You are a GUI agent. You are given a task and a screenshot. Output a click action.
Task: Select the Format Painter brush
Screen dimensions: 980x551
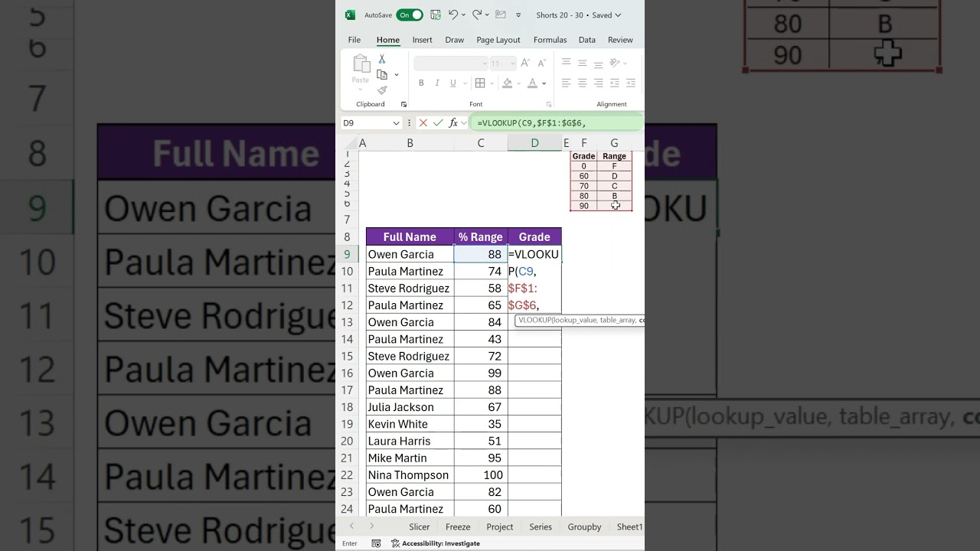point(382,90)
